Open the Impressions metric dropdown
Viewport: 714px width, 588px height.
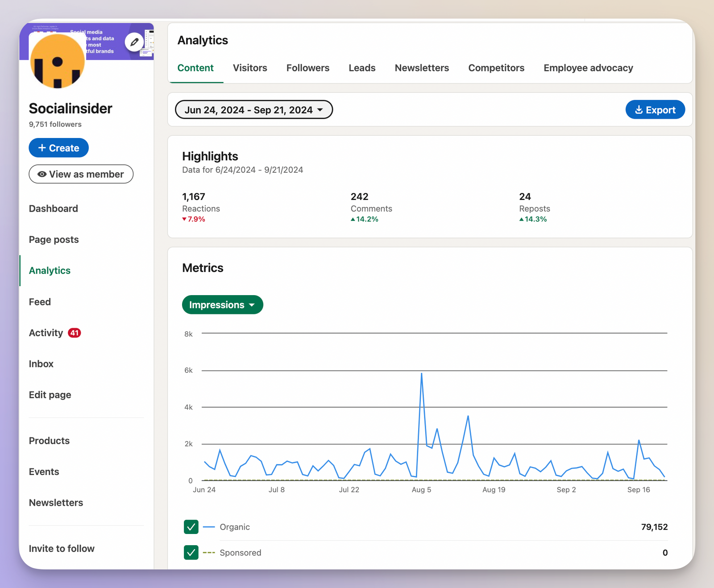(x=222, y=304)
